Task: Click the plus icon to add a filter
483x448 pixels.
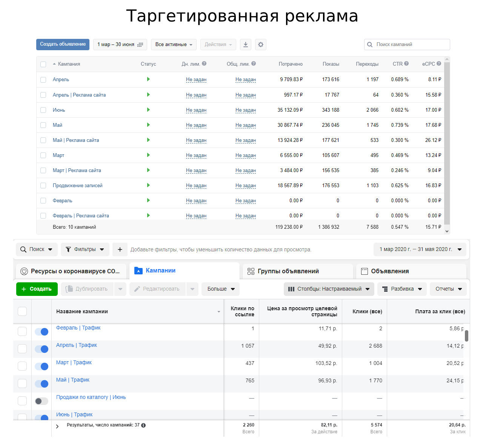Action: 120,249
